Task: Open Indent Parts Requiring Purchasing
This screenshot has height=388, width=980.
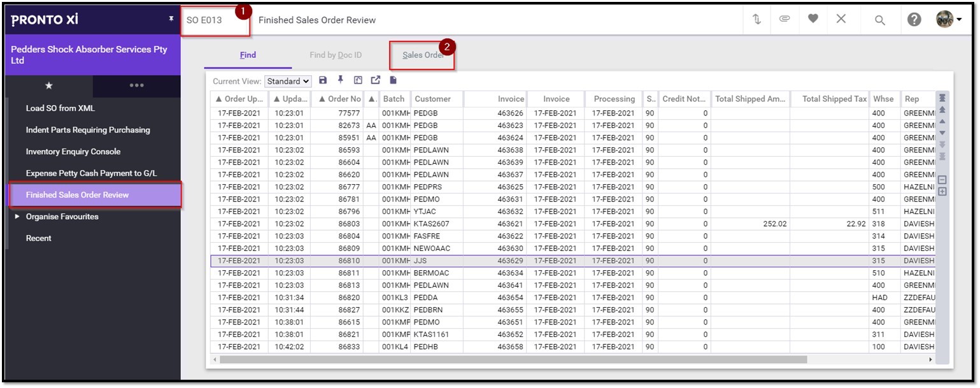Action: click(88, 130)
